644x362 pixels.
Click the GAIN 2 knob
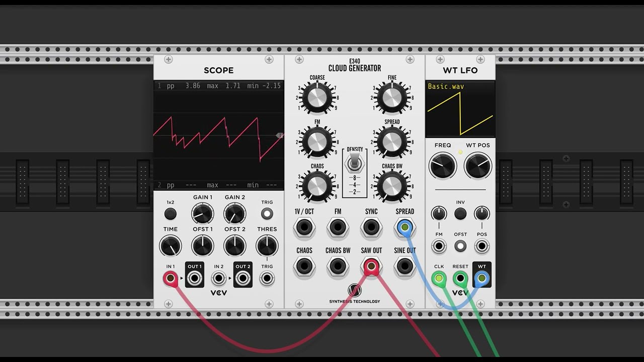coord(235,214)
